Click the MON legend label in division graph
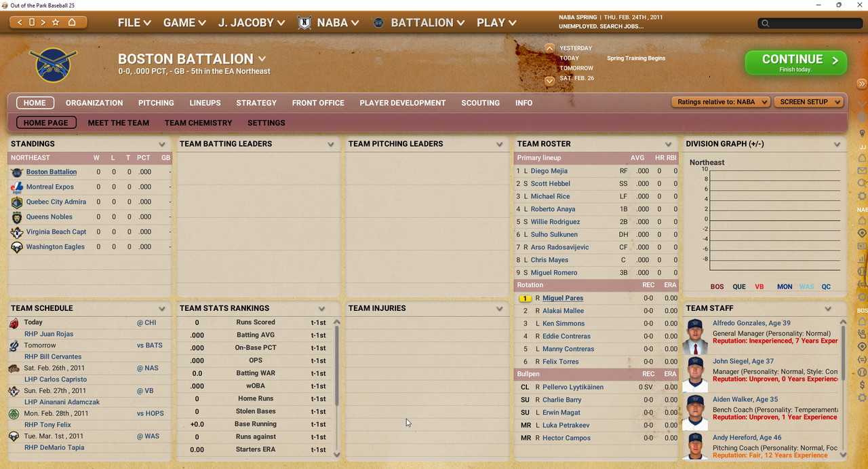Screen dimensions: 868x469 tap(785, 286)
